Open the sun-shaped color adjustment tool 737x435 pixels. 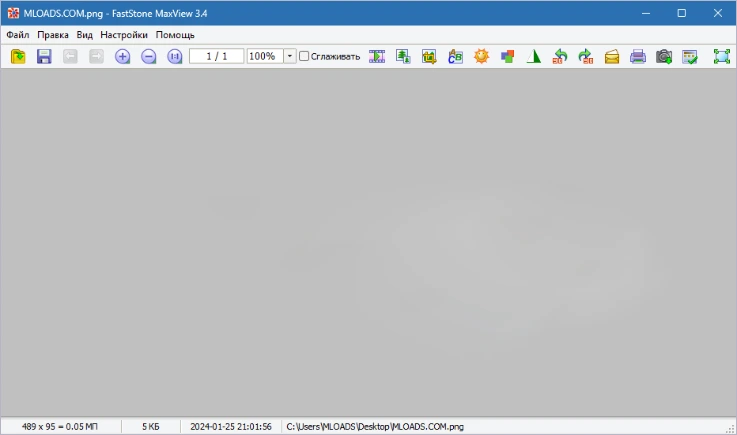(x=481, y=57)
